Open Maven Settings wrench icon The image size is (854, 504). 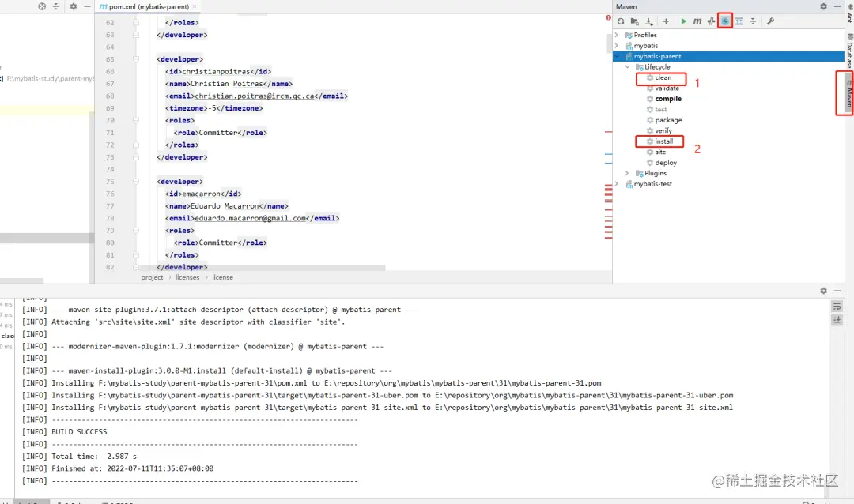tap(770, 21)
